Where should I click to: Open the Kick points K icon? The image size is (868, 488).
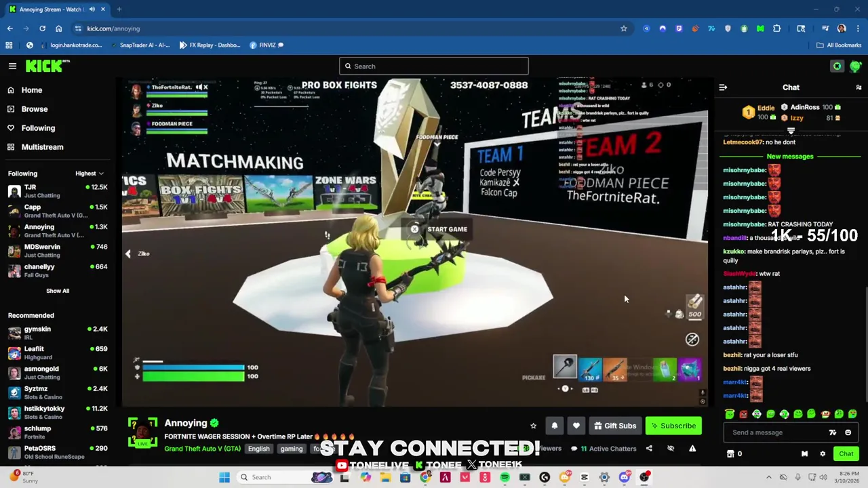tap(837, 66)
